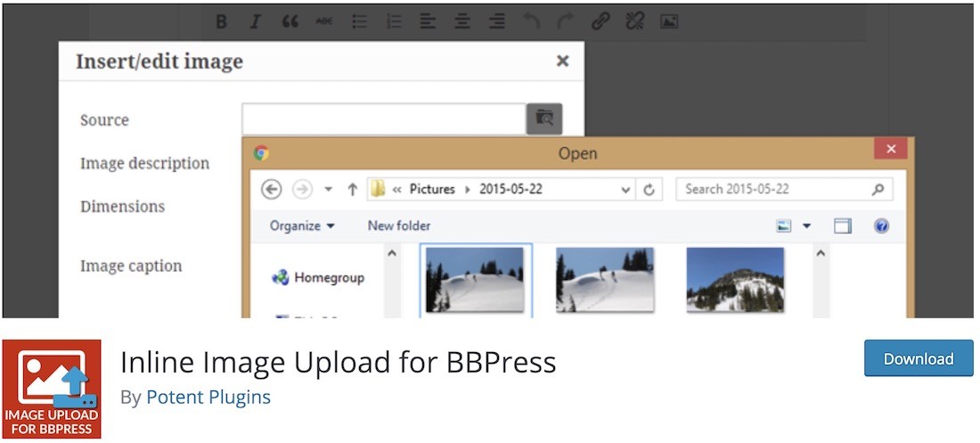Open the view options dropdown arrow
The width and height of the screenshot is (980, 443).
click(x=806, y=226)
